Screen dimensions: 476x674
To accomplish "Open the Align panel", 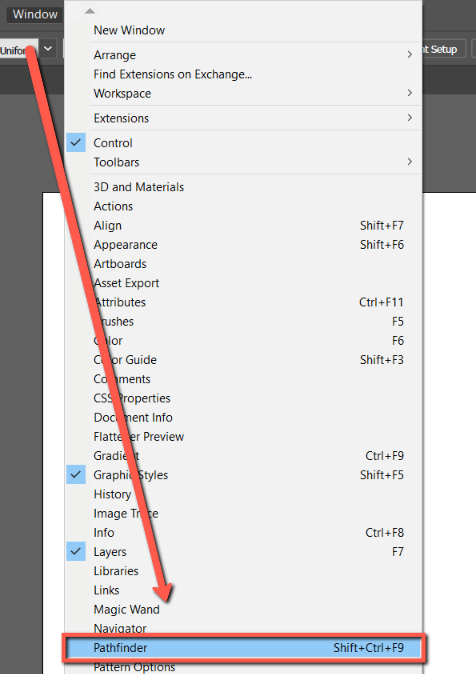I will 243,225.
